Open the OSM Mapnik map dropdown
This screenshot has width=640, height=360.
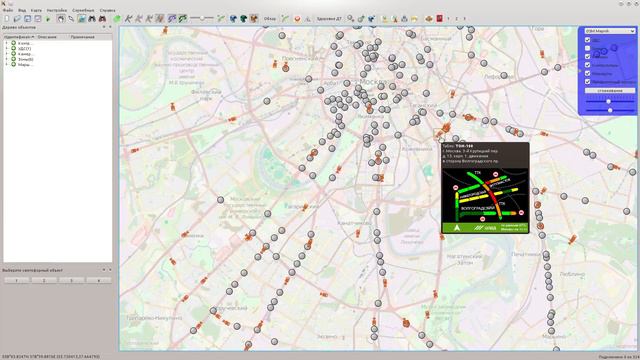pyautogui.click(x=610, y=31)
